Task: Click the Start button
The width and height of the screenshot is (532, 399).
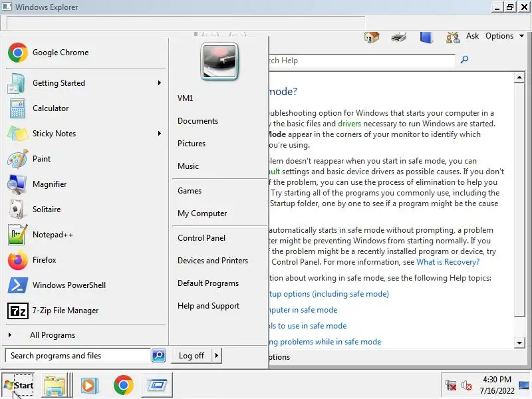Action: [x=19, y=386]
